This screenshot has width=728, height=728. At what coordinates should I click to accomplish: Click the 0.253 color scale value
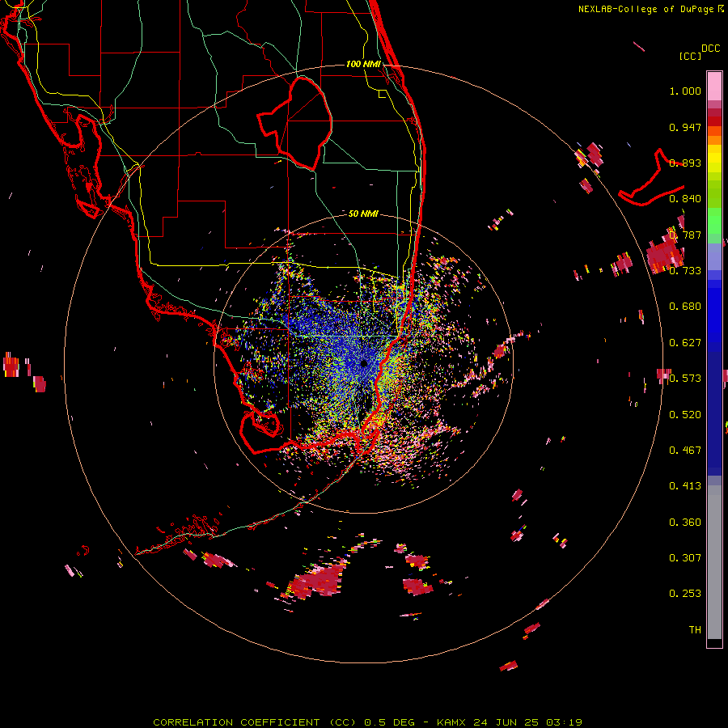[x=685, y=594]
